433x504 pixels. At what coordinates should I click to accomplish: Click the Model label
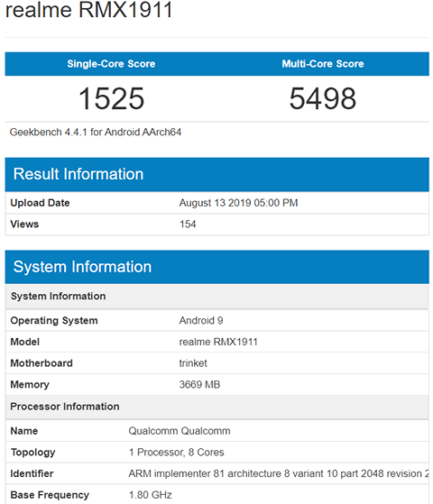pyautogui.click(x=24, y=342)
